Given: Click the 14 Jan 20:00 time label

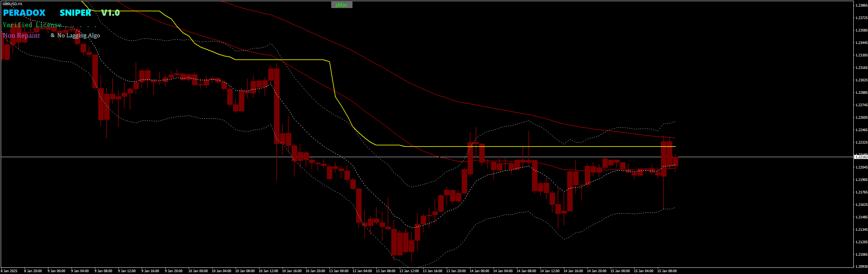Looking at the screenshot, I should (x=597, y=271).
